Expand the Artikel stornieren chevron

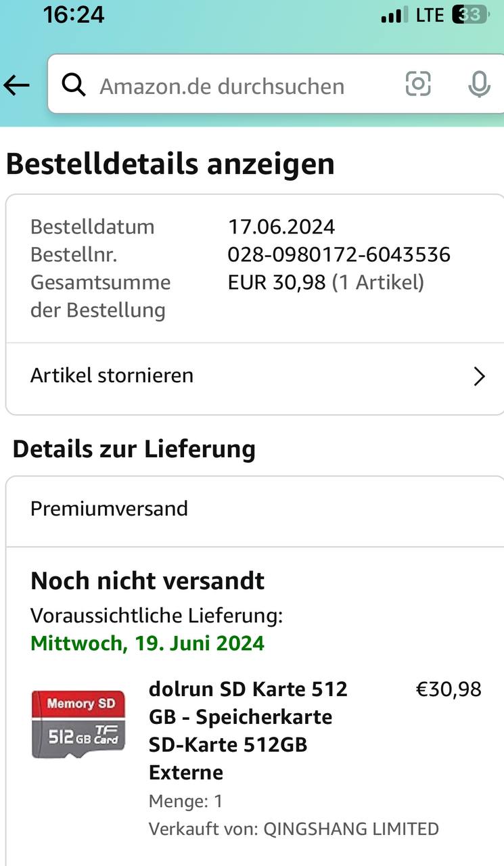tap(480, 376)
